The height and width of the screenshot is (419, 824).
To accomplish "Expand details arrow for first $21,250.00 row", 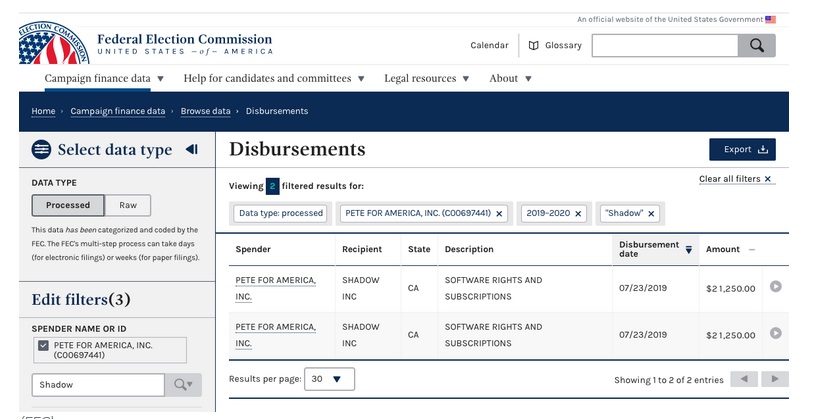I will coord(776,287).
